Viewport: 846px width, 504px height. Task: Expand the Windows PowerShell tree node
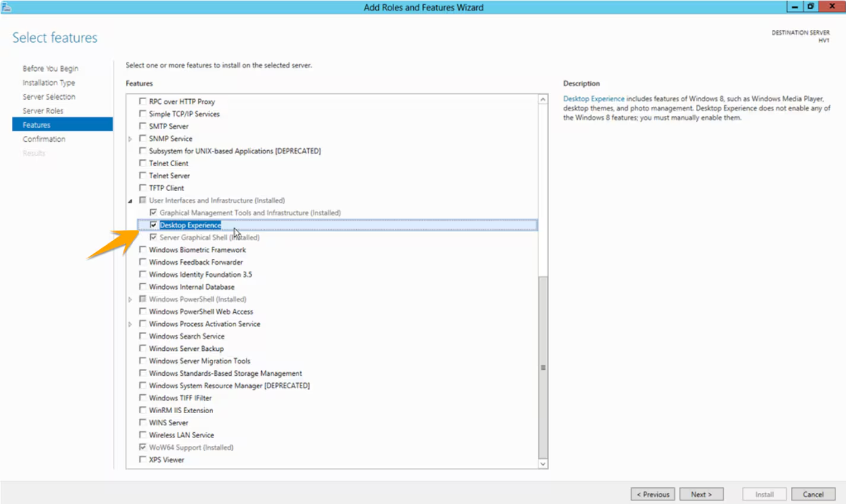coord(130,300)
